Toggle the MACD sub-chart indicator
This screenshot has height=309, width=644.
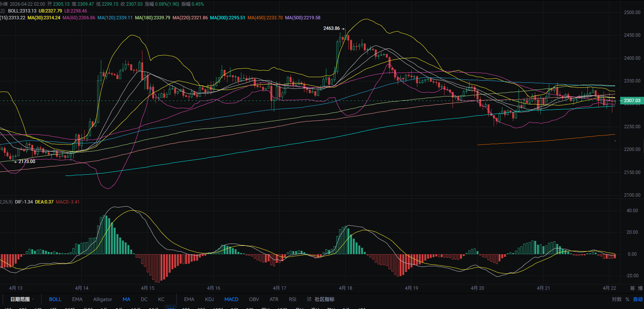coord(231,299)
